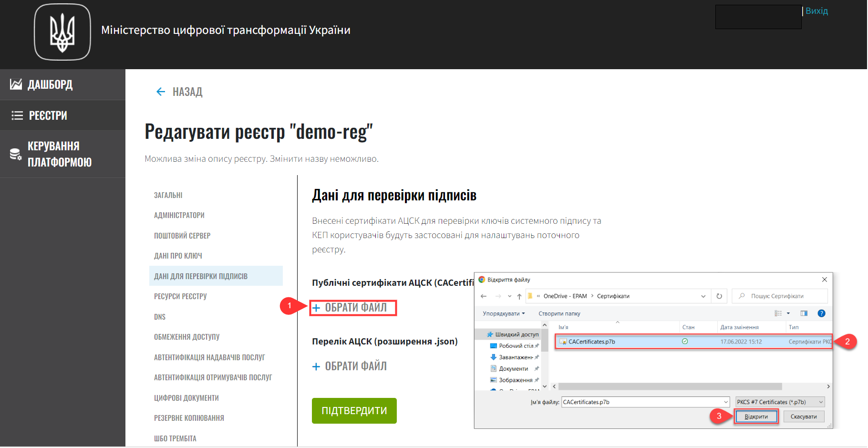The width and height of the screenshot is (868, 448).
Task: Expand the Упорядкувати dropdown
Action: pos(504,313)
